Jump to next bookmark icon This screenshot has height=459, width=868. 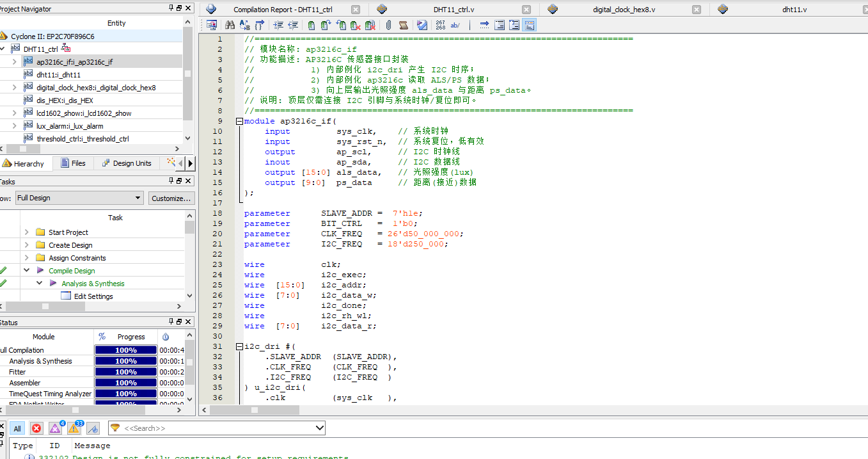coord(326,25)
